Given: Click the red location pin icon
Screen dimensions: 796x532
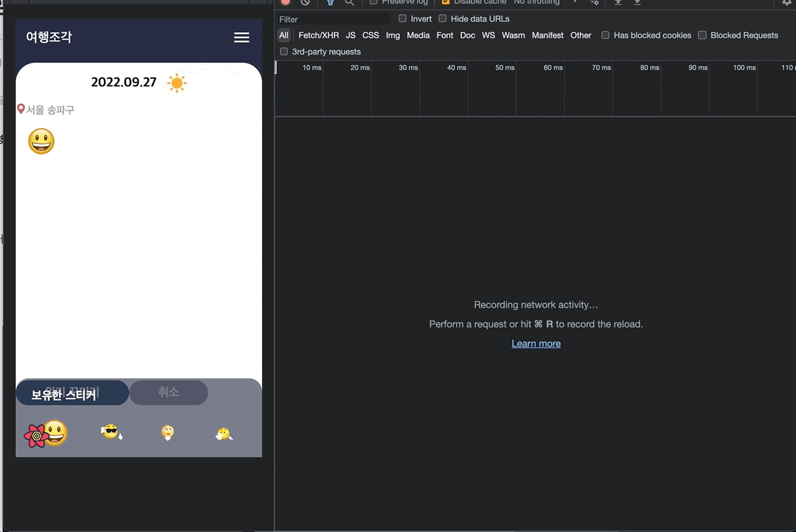Looking at the screenshot, I should coord(21,109).
